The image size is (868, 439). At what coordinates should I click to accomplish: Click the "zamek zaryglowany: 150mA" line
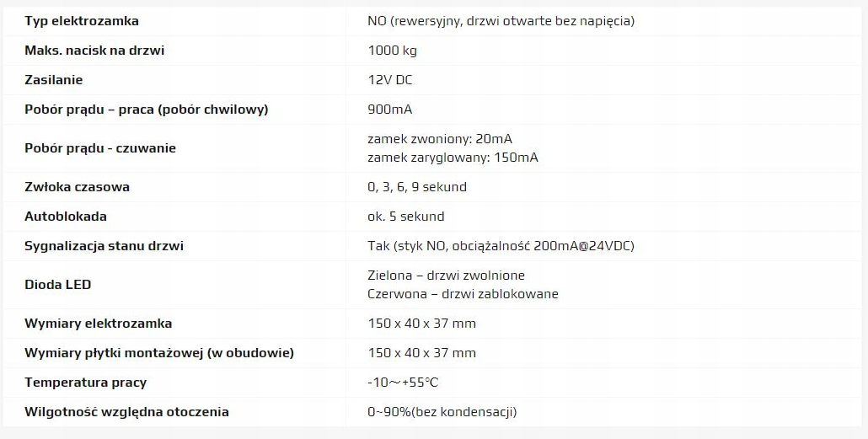[x=453, y=158]
